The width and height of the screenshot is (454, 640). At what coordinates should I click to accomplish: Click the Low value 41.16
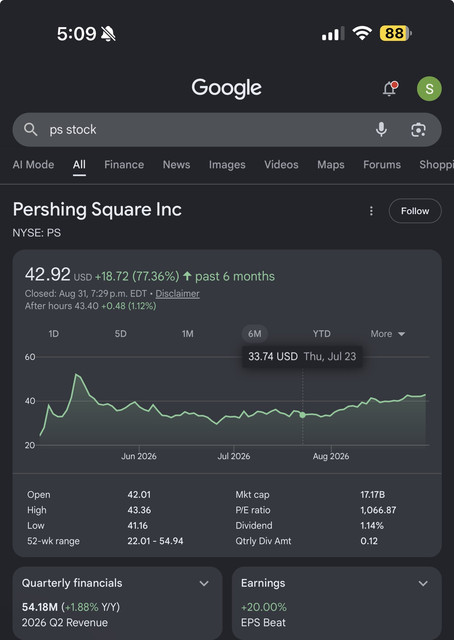tap(138, 526)
